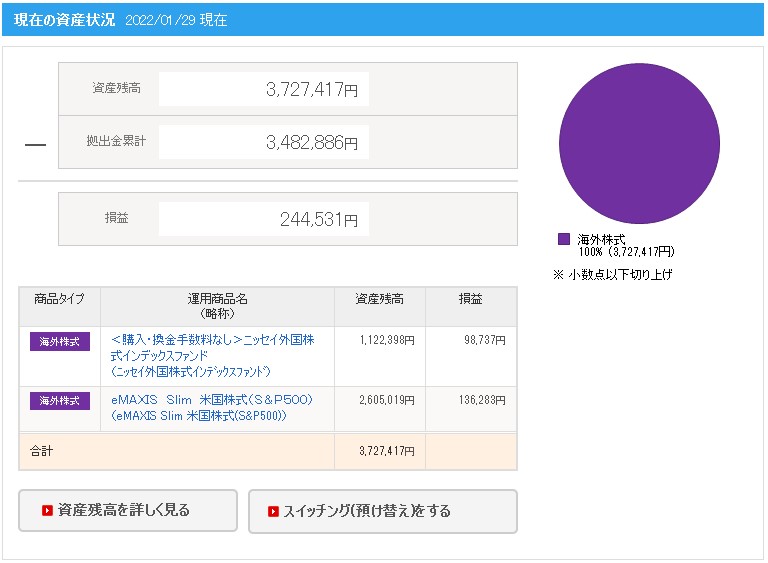Viewport: 768px width, 563px height.
Task: Click the 拠出金累計 label
Action: tap(116, 141)
